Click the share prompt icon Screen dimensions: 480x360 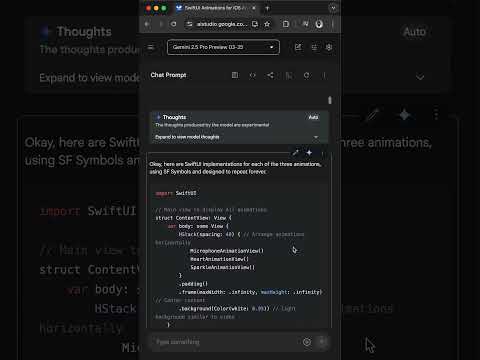click(x=270, y=75)
